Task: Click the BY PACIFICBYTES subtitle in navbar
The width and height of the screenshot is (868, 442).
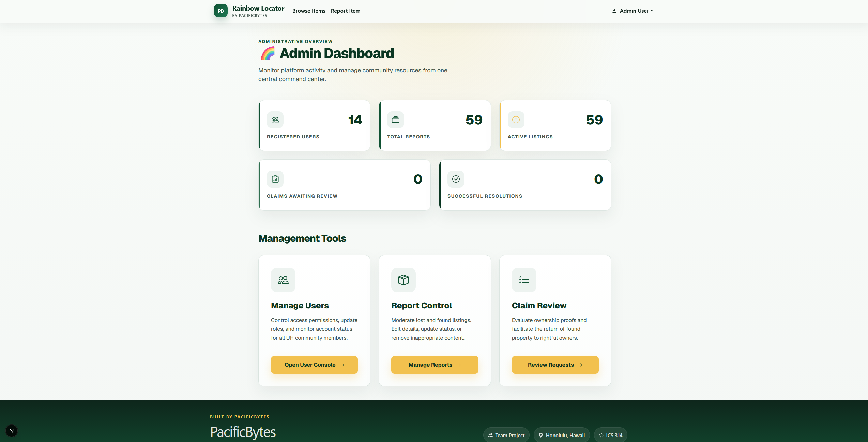Action: 249,16
